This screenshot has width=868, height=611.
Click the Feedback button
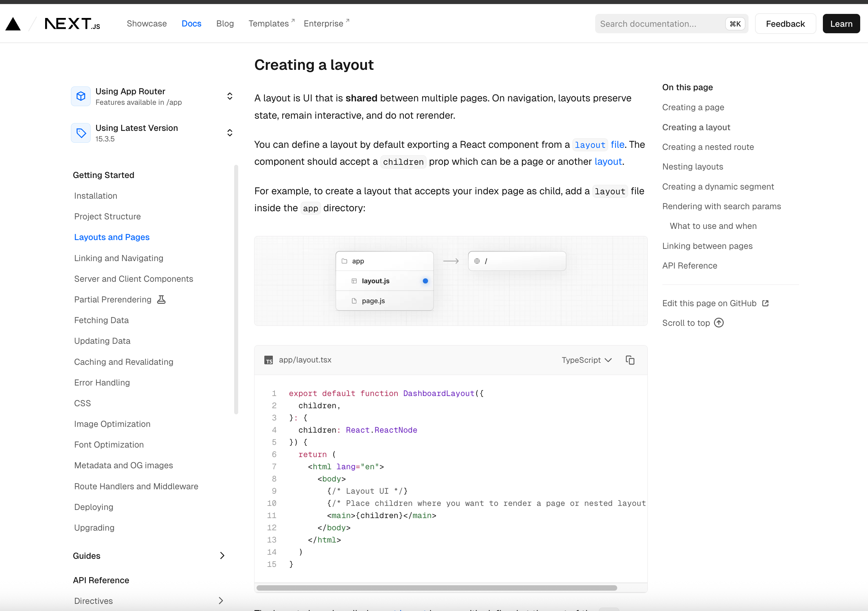[x=785, y=24]
